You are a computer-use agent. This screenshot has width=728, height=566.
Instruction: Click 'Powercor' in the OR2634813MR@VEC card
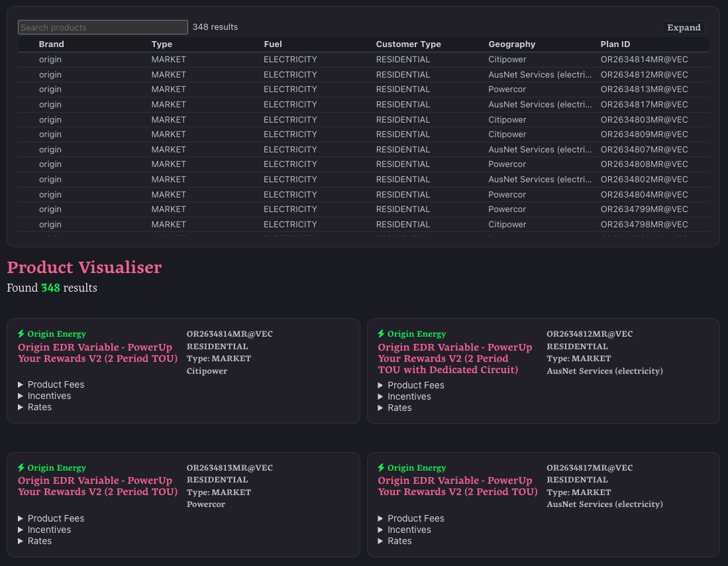(x=205, y=504)
